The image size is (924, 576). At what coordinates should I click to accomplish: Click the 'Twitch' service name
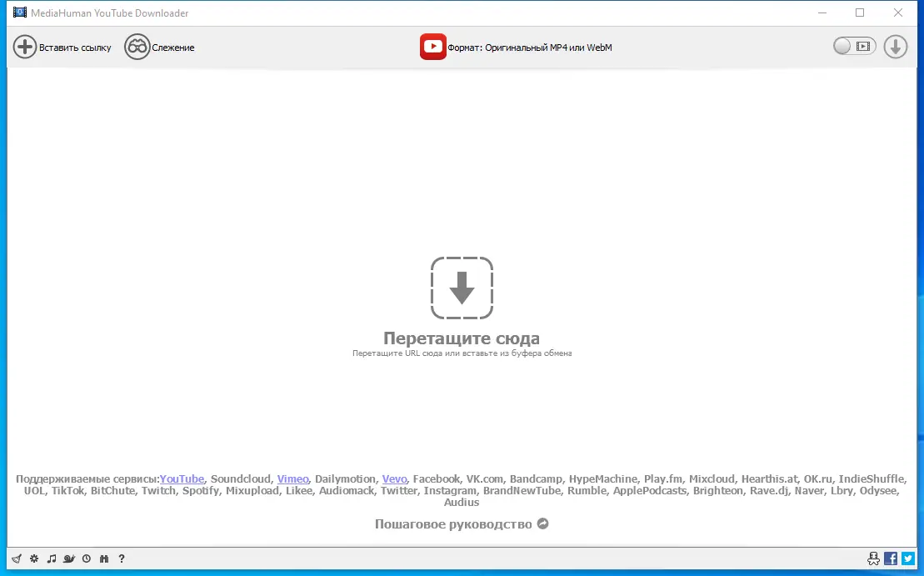tap(158, 490)
